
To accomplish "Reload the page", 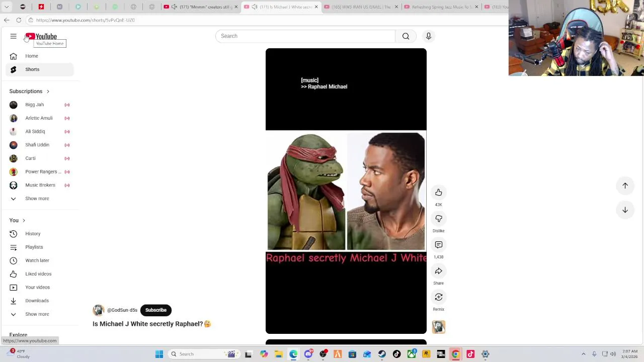I will pyautogui.click(x=19, y=20).
